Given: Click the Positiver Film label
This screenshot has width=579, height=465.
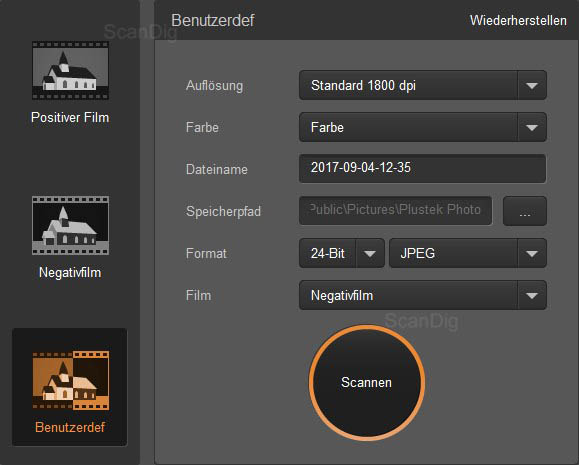Looking at the screenshot, I should pyautogui.click(x=70, y=117).
